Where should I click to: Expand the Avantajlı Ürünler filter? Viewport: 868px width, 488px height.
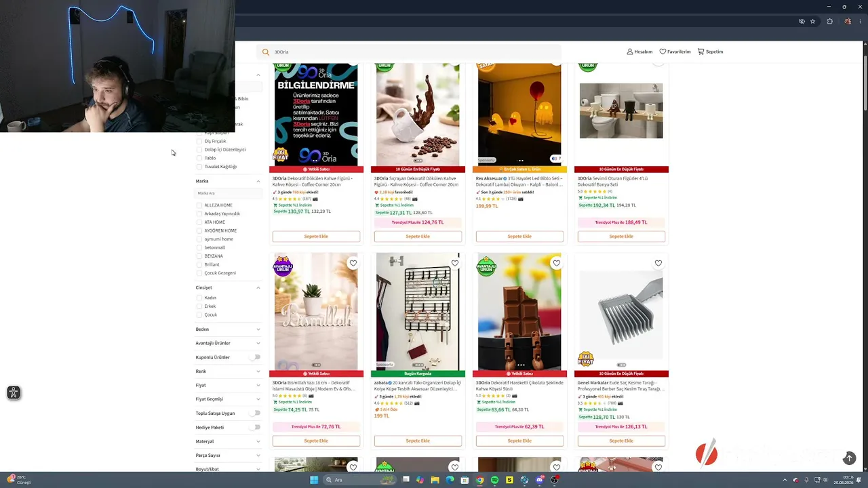(258, 343)
